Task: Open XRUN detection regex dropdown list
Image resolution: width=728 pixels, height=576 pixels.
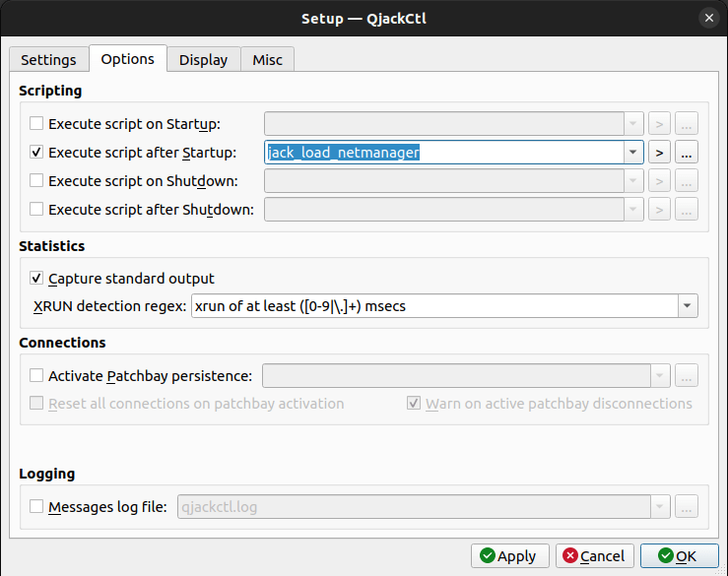Action: pyautogui.click(x=687, y=306)
